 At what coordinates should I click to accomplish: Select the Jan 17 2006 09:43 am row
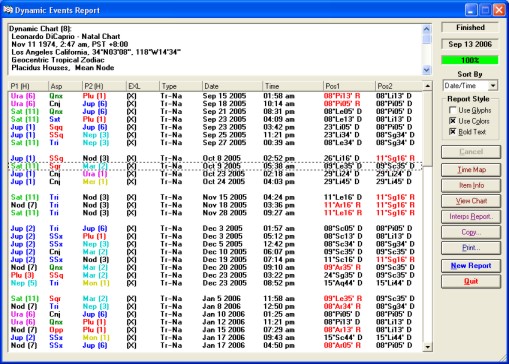pyautogui.click(x=215, y=338)
